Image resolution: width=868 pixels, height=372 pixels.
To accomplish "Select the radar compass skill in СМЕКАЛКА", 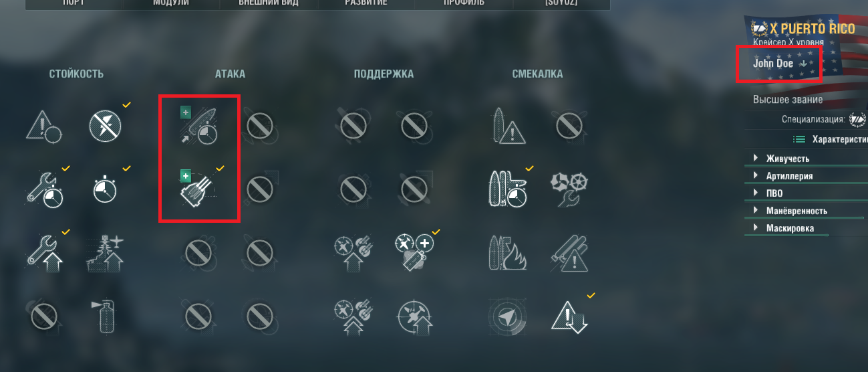I will click(x=507, y=315).
